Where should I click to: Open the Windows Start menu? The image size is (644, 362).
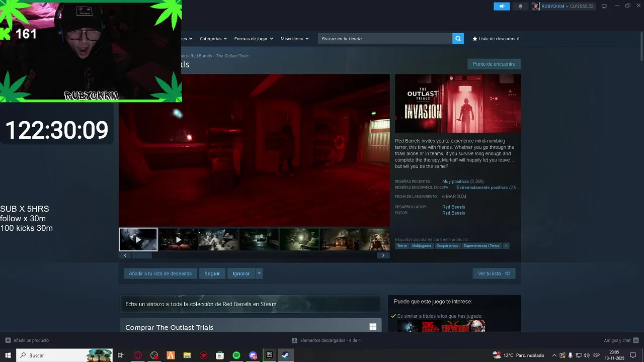(8, 355)
